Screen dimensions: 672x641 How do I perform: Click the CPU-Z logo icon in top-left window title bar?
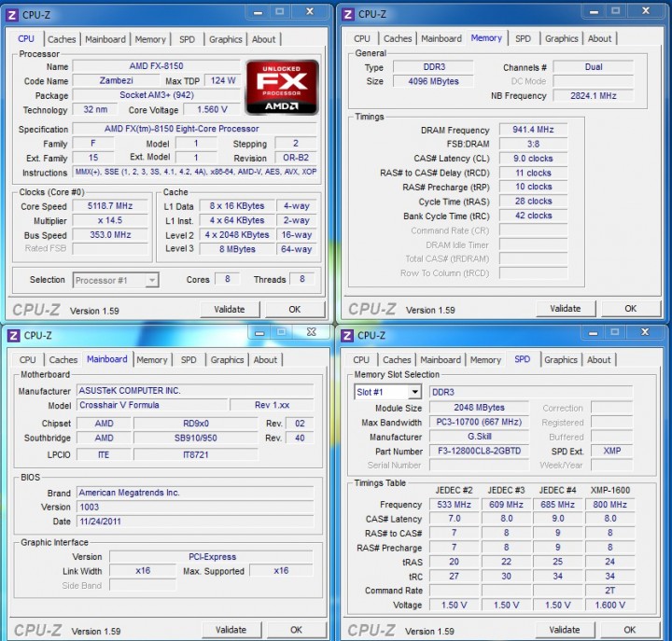11,15
